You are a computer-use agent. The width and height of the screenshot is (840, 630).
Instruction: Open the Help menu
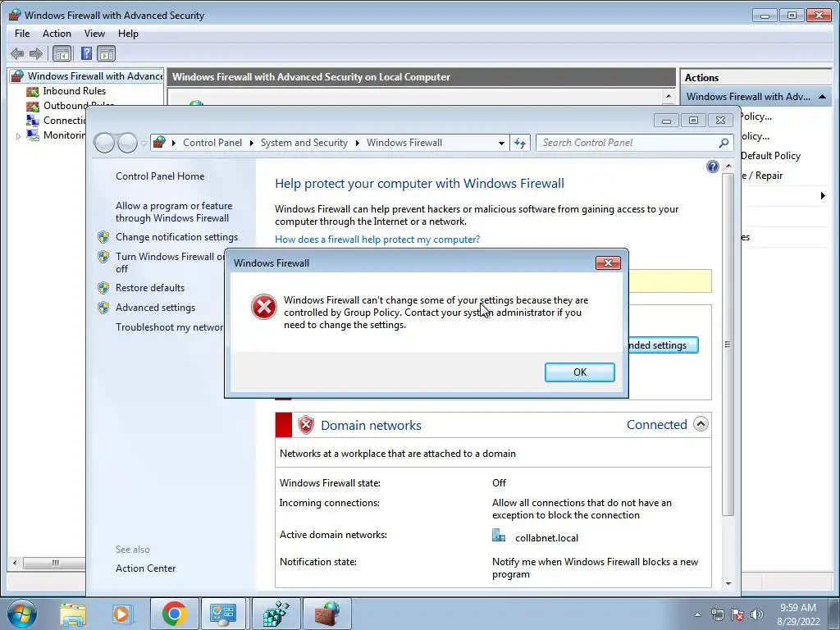tap(128, 33)
